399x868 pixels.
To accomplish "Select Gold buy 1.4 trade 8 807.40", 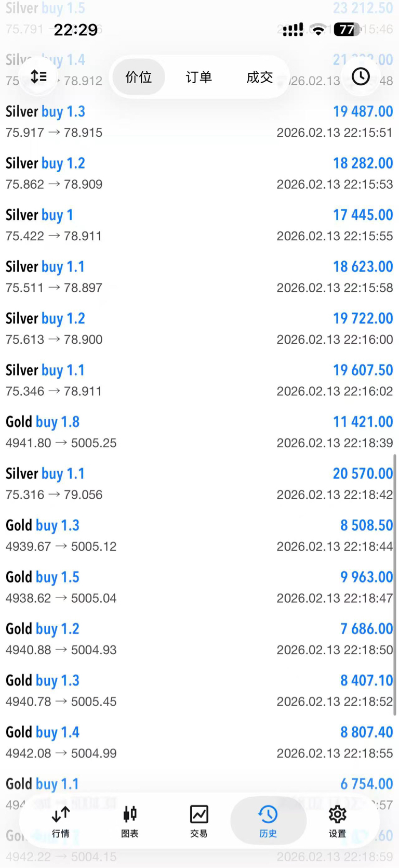I will [x=199, y=742].
